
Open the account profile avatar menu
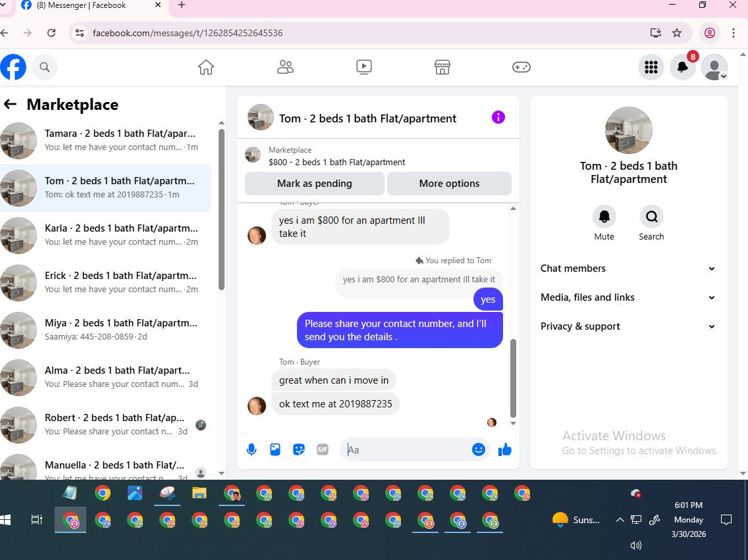coord(714,67)
